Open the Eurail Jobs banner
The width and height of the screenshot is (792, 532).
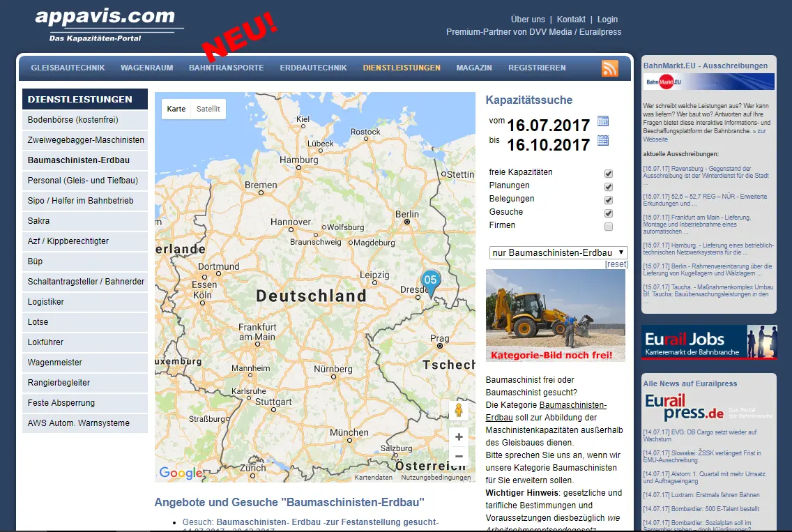click(x=708, y=342)
